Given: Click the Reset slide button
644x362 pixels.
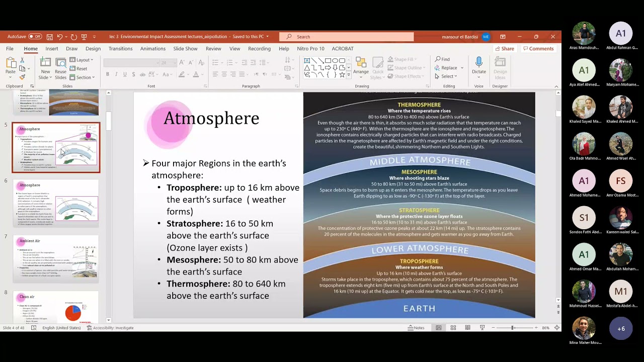Looking at the screenshot, I should (x=78, y=68).
